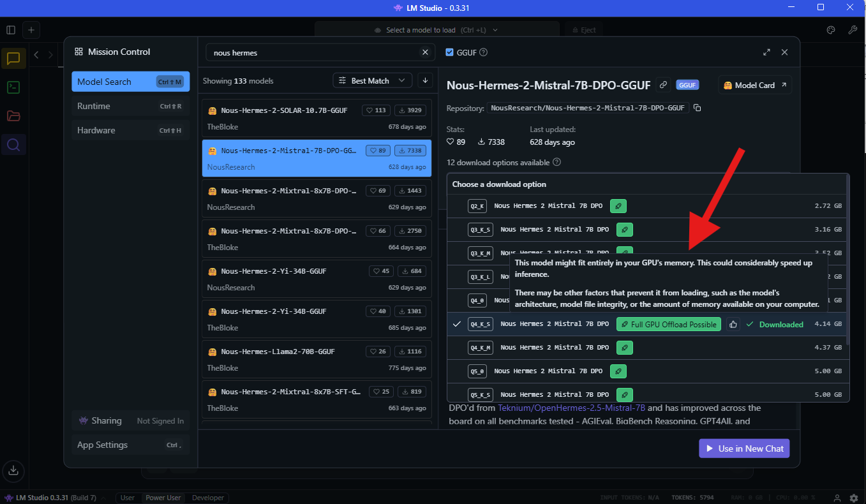Clear the search field with X icon
The width and height of the screenshot is (866, 504).
(x=425, y=52)
